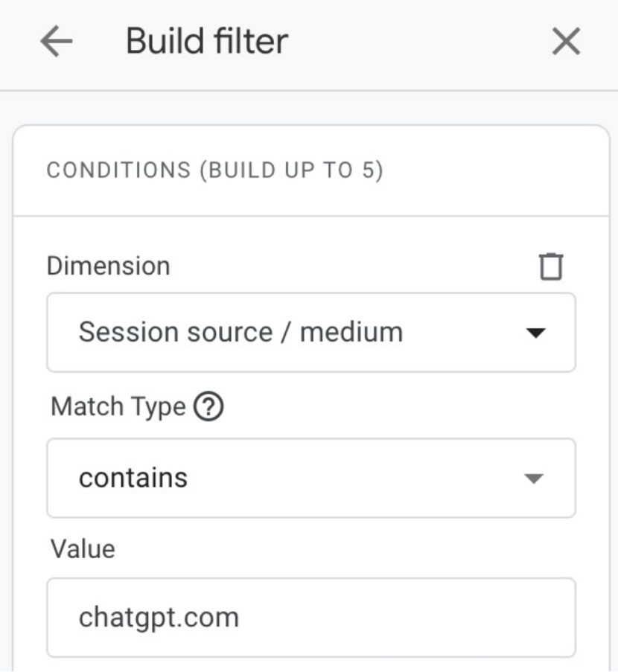Select the "contains" match type text
The height and width of the screenshot is (672, 618).
[133, 478]
